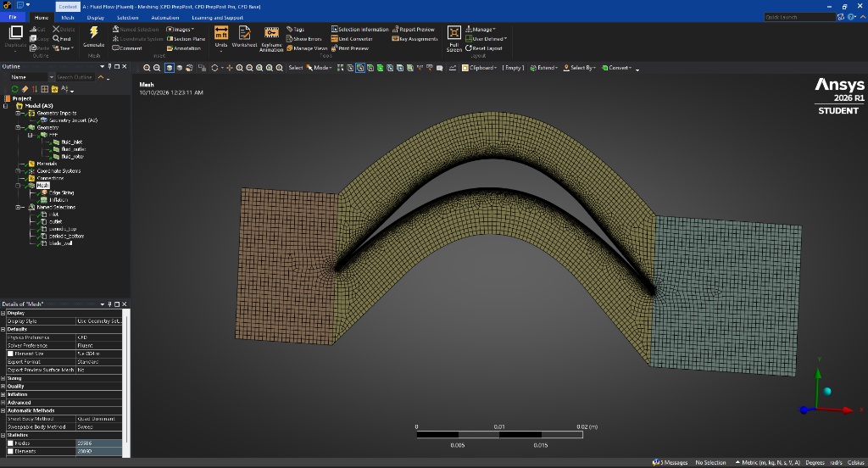Select the fluid_inlet body in tree
The image size is (868, 468).
pyautogui.click(x=71, y=142)
